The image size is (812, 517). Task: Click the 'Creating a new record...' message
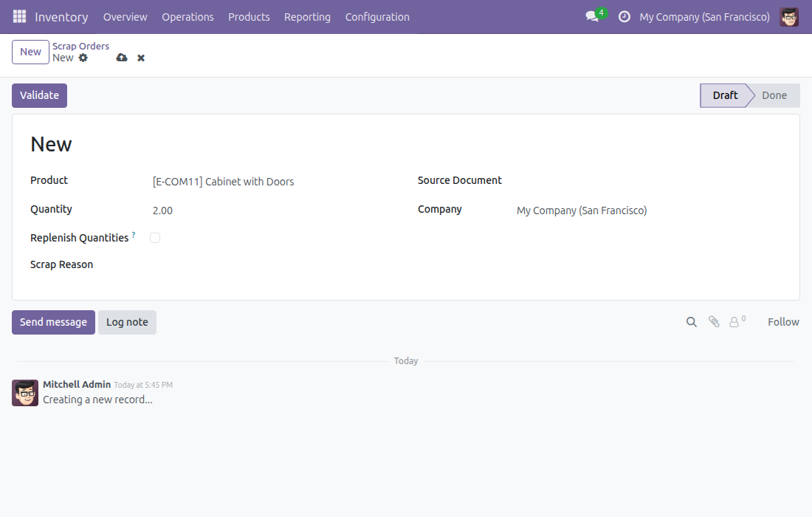coord(98,400)
